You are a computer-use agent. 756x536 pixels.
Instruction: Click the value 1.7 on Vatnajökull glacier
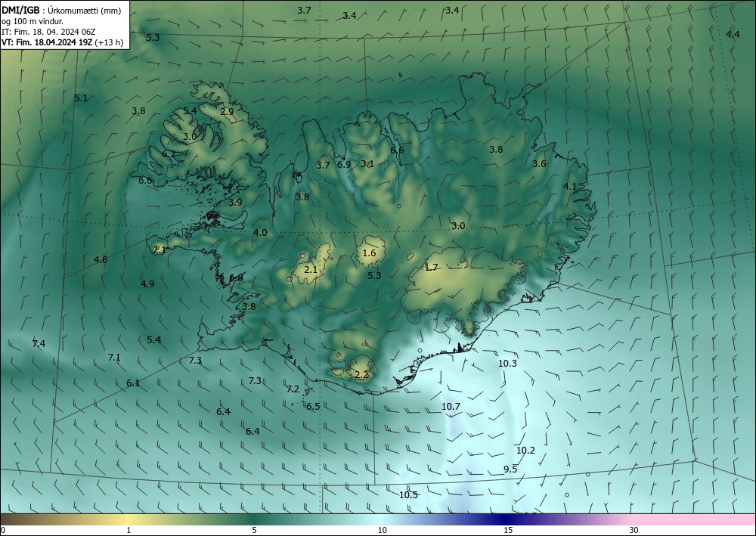[x=431, y=268]
